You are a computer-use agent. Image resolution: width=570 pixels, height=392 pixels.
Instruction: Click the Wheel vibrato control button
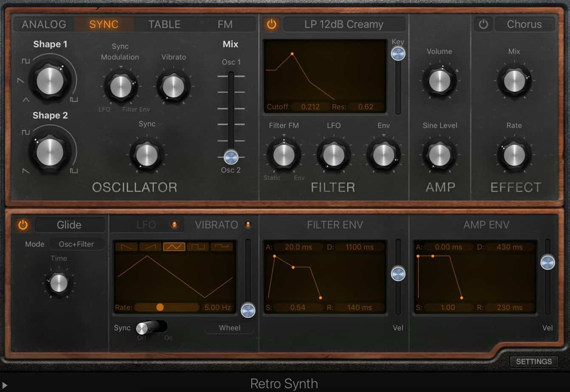[x=229, y=328]
